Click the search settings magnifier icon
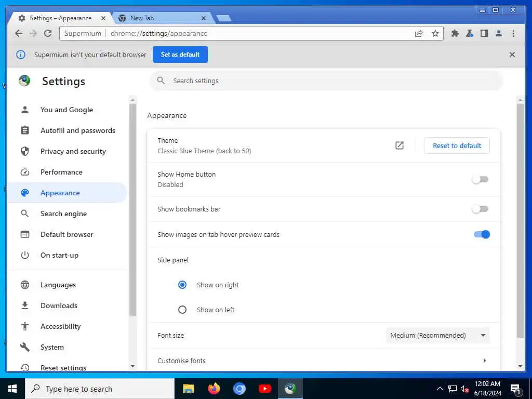The height and width of the screenshot is (399, 532). [x=161, y=81]
